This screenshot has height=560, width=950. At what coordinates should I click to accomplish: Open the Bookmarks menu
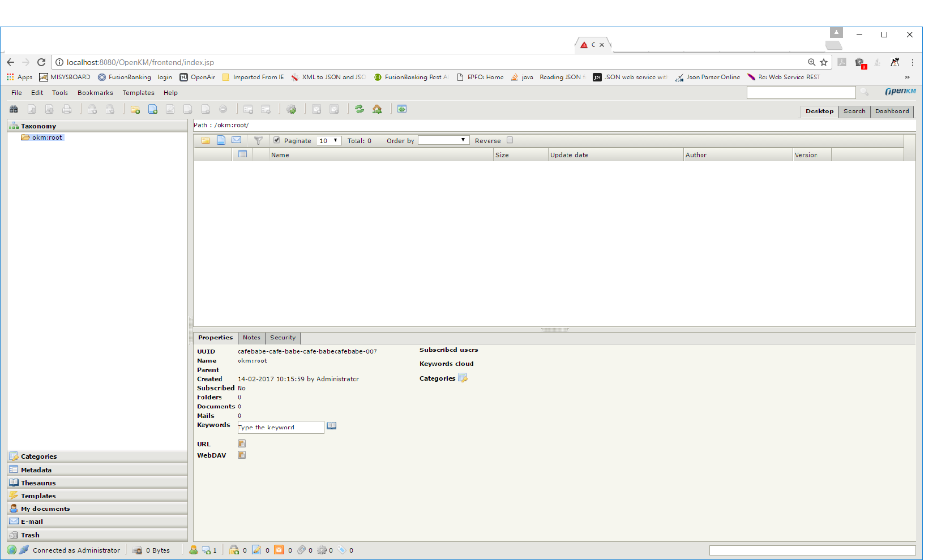(x=95, y=93)
